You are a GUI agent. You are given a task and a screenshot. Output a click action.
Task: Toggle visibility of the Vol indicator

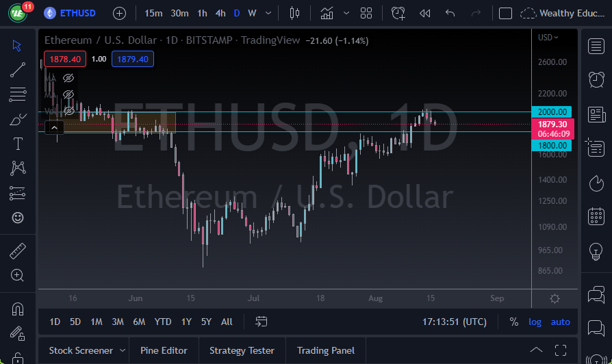[x=68, y=111]
